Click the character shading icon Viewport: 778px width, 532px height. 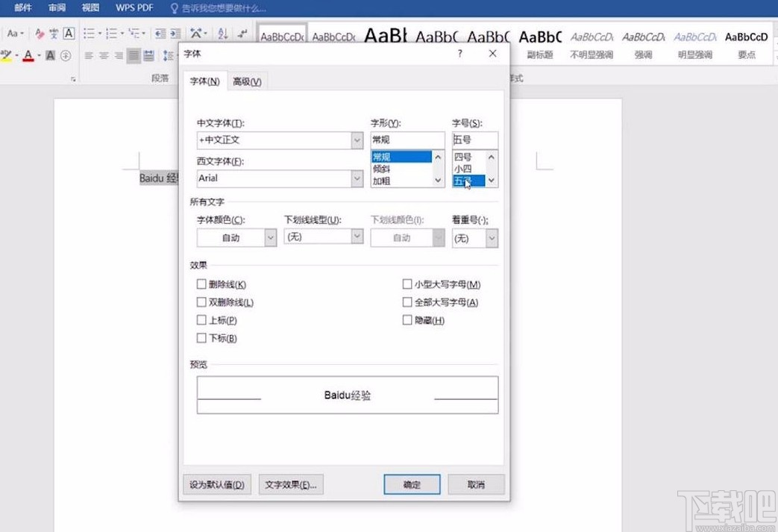50,54
